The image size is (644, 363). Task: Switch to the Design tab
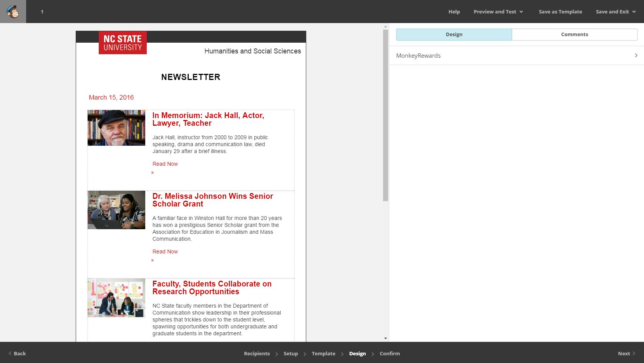point(454,34)
